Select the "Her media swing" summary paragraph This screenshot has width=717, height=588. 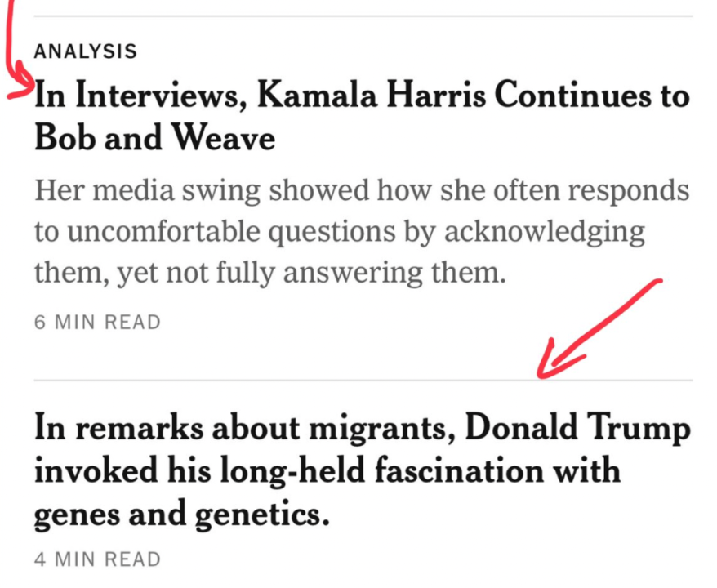pos(361,232)
